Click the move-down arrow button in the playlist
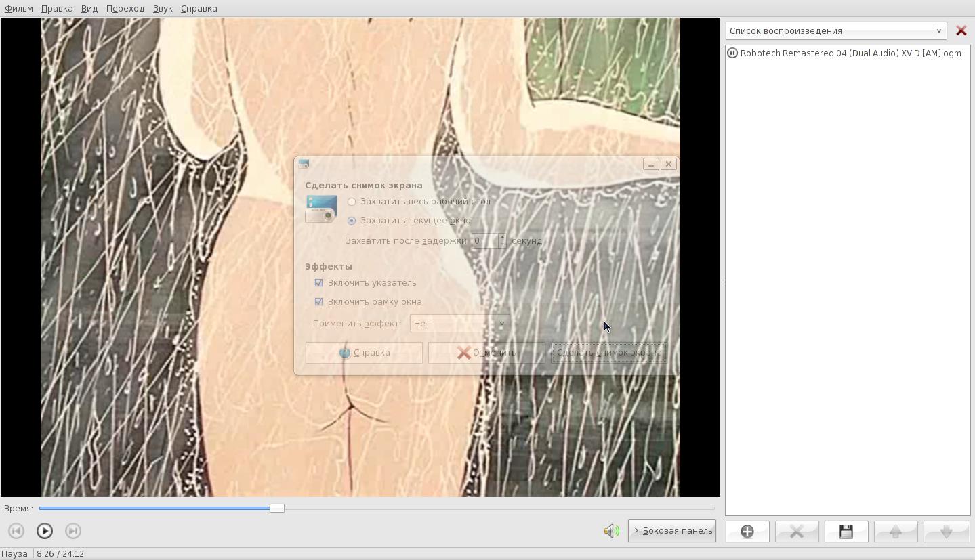Image resolution: width=975 pixels, height=560 pixels. pos(947,532)
